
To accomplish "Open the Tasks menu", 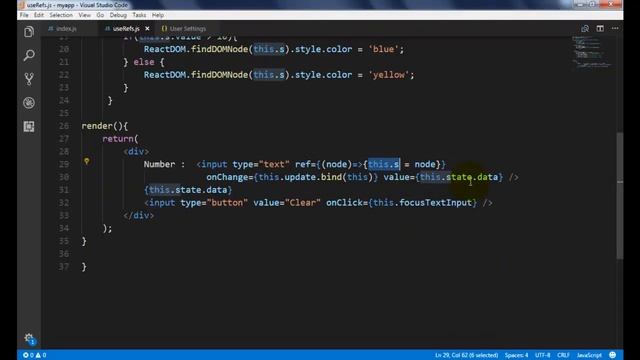I will coord(139,15).
